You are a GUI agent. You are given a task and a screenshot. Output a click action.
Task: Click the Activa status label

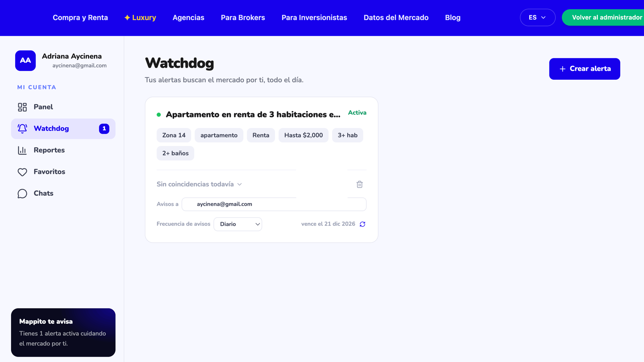357,113
